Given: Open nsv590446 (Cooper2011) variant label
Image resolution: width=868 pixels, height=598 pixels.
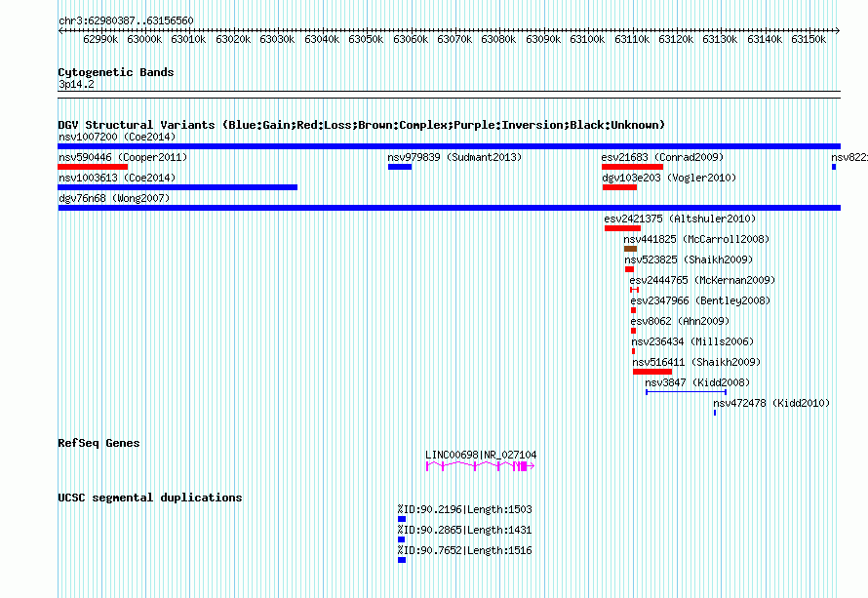Looking at the screenshot, I should [123, 157].
